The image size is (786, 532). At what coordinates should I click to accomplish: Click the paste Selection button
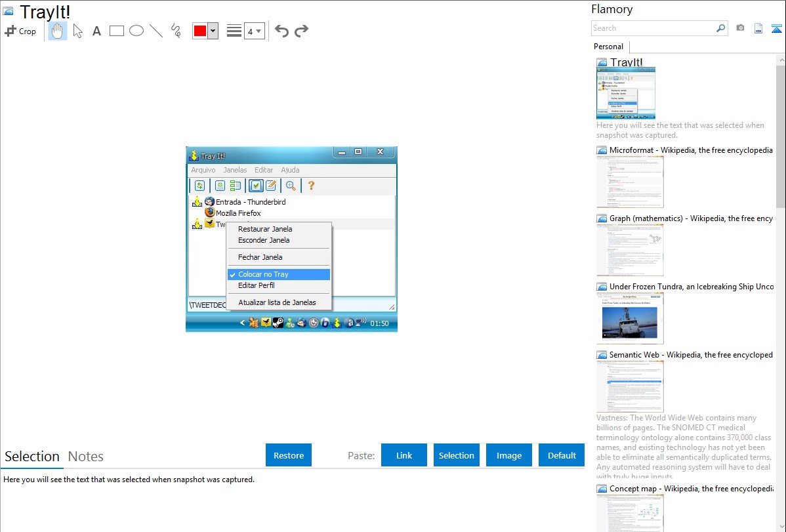(457, 455)
